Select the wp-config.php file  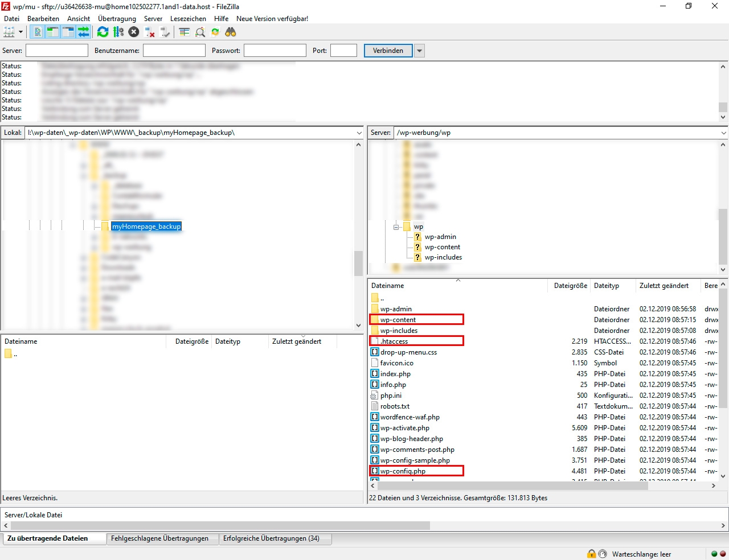[x=403, y=471]
